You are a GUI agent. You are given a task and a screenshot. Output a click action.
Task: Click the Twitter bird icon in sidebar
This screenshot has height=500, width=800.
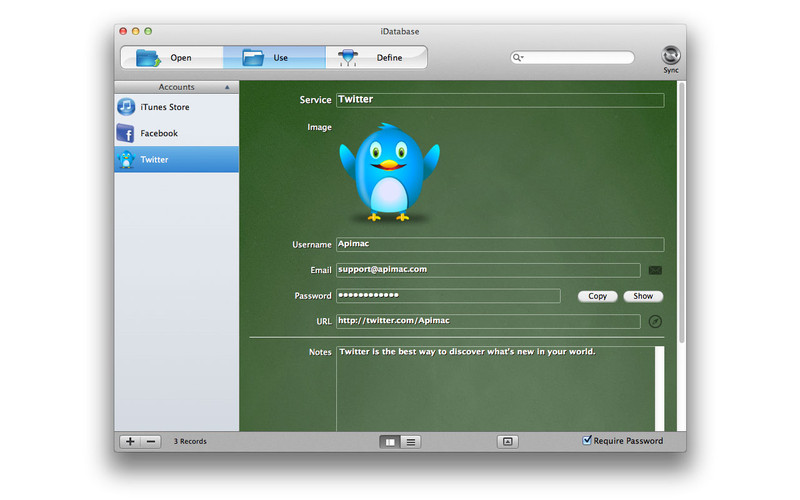pos(126,160)
